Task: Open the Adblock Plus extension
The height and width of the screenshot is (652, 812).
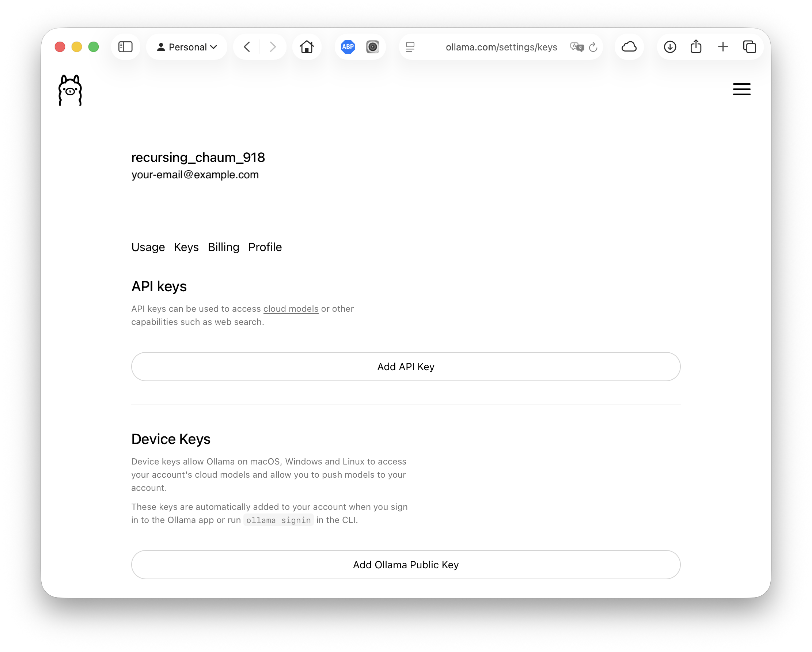Action: click(348, 47)
